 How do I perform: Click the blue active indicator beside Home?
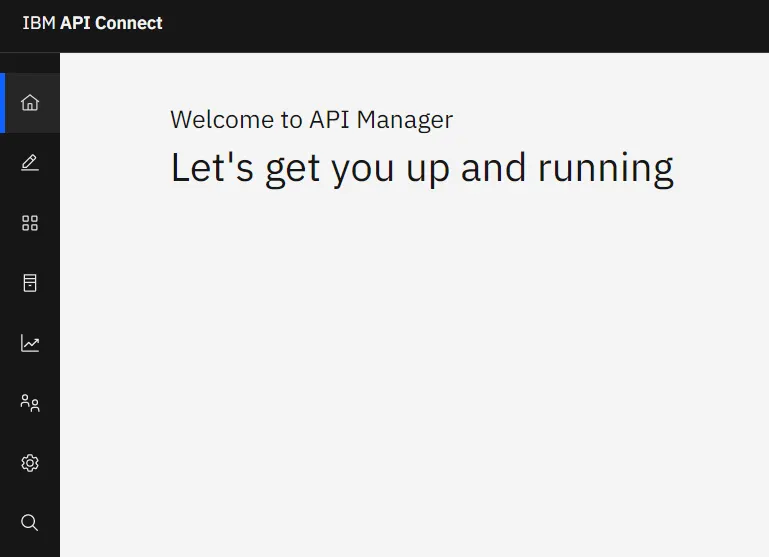pyautogui.click(x=2, y=103)
